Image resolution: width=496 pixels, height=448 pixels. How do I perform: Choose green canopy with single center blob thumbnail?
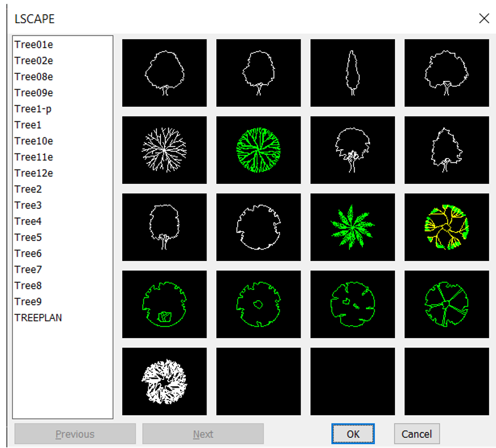pyautogui.click(x=259, y=304)
